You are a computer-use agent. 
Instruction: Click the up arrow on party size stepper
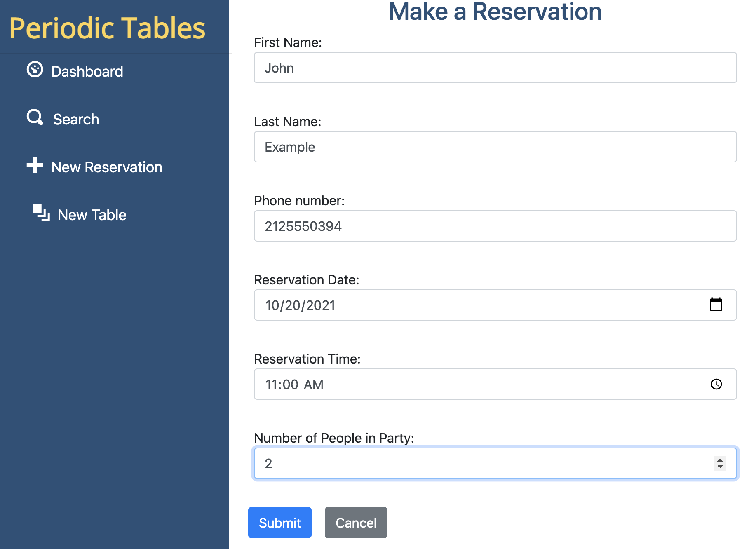point(719,460)
